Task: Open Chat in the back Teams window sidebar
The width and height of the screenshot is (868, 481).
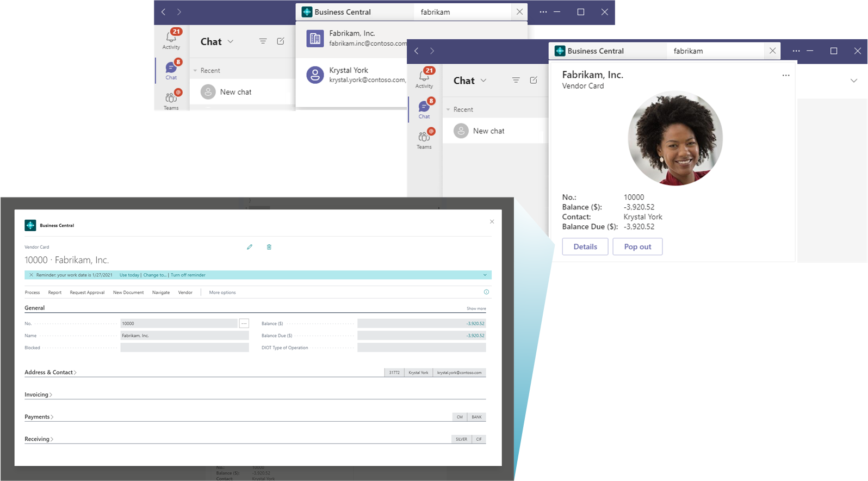Action: click(x=171, y=70)
